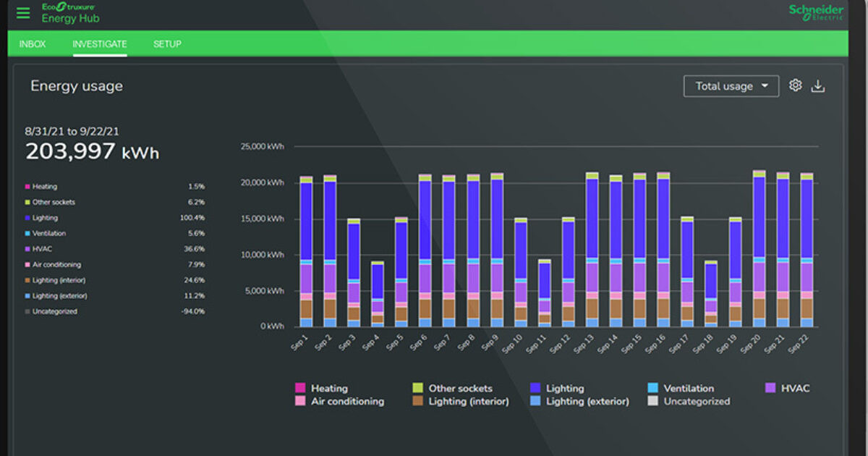
Task: Click the Heating swatch in the chart legend
Action: [300, 389]
